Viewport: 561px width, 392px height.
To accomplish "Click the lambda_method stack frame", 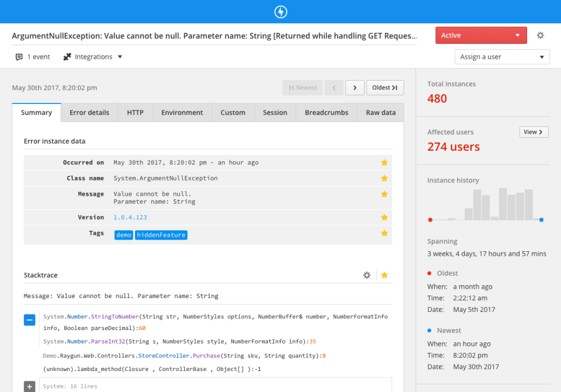I will (152, 369).
